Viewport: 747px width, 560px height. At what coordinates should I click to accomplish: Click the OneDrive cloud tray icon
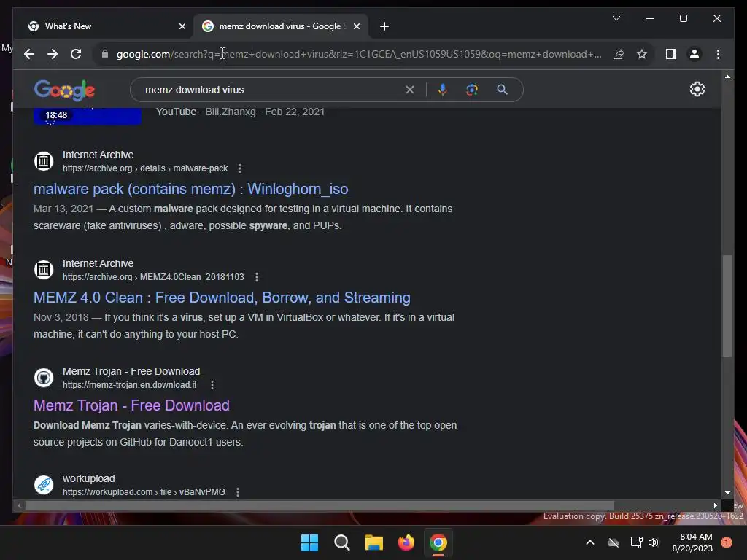click(614, 542)
